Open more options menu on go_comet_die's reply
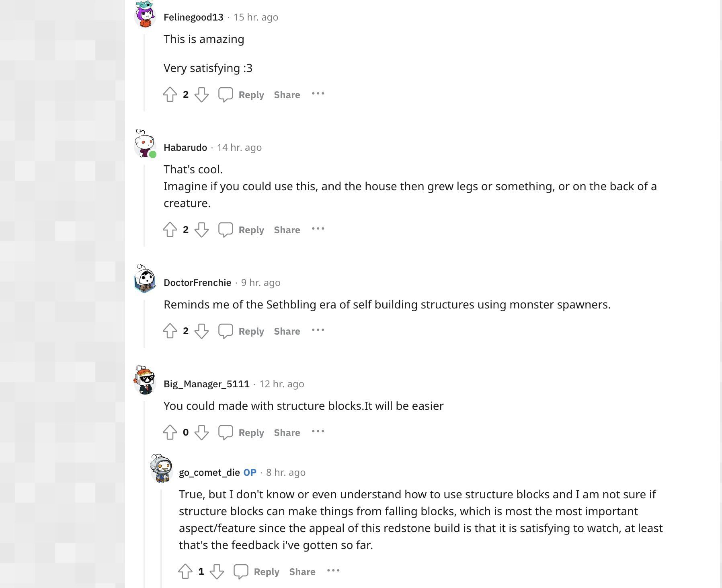Screen dimensions: 722x588 [333, 571]
